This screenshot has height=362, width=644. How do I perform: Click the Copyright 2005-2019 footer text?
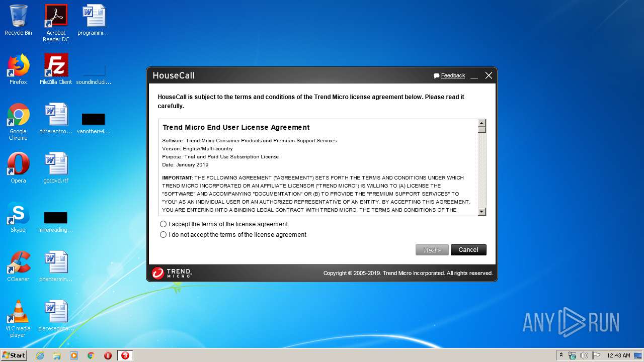pos(408,273)
